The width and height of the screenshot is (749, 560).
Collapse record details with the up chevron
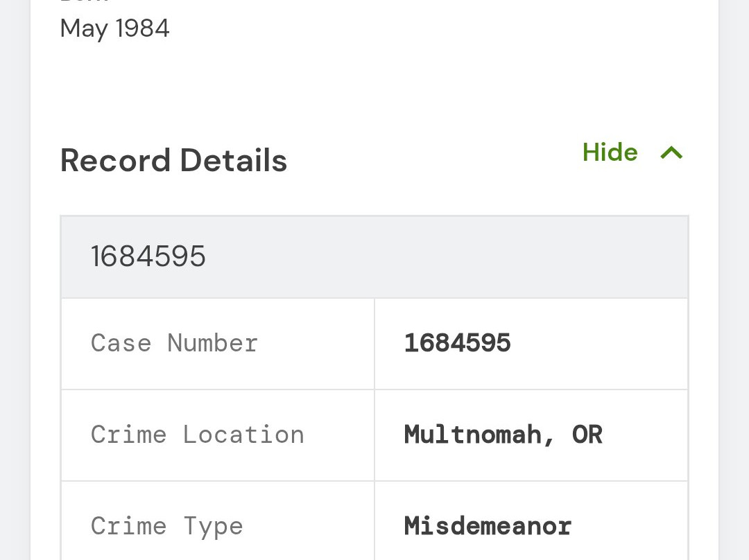tap(671, 152)
